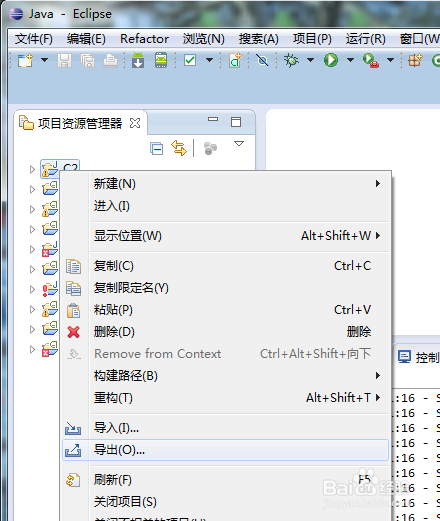This screenshot has height=521, width=440.
Task: Click the export icon beside 导出(O)
Action: coord(73,450)
